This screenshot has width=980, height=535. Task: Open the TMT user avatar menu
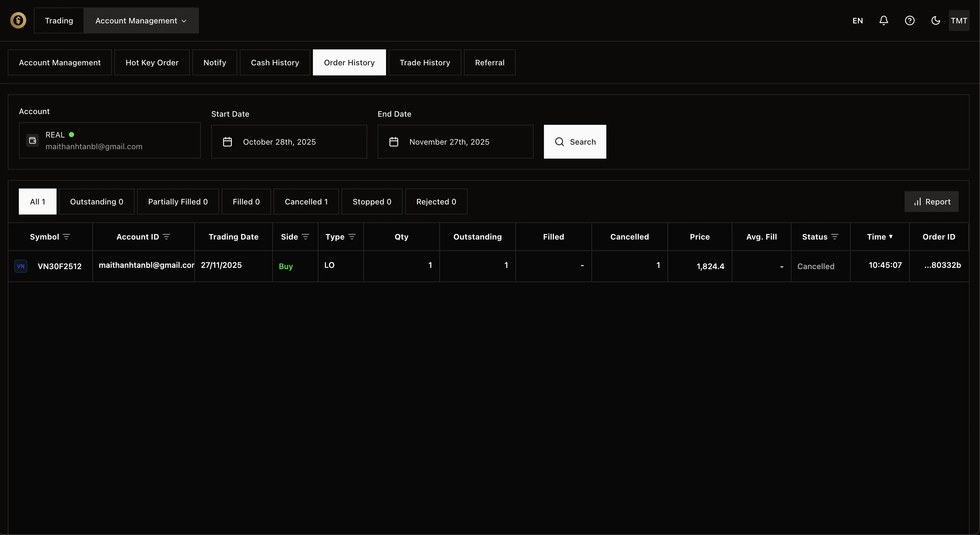click(x=959, y=20)
